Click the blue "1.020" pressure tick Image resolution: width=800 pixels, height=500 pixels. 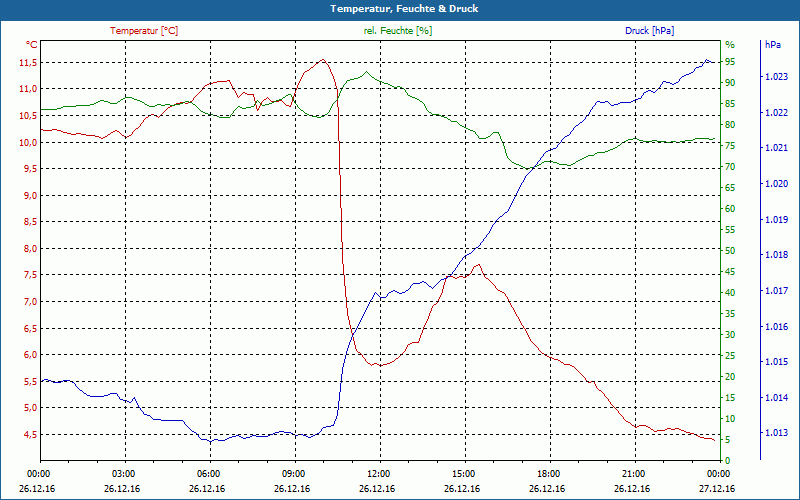[777, 184]
